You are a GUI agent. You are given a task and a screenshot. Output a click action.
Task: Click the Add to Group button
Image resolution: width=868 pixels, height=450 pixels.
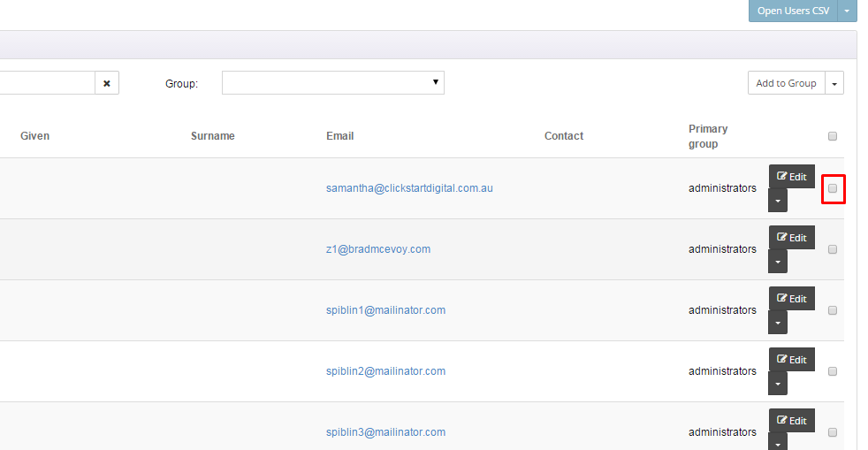click(x=786, y=83)
